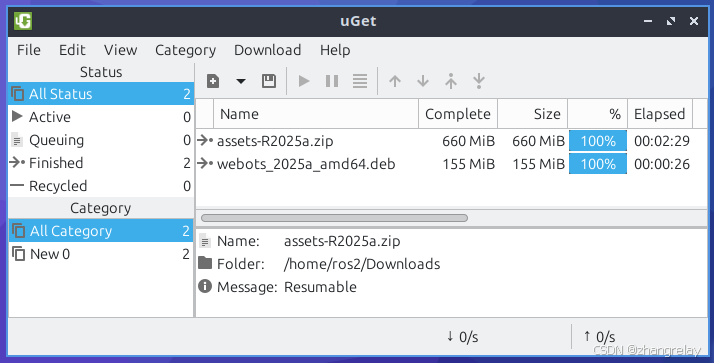Click the download speed indicator in status bar
Viewport: 714px width, 363px height.
click(x=462, y=337)
